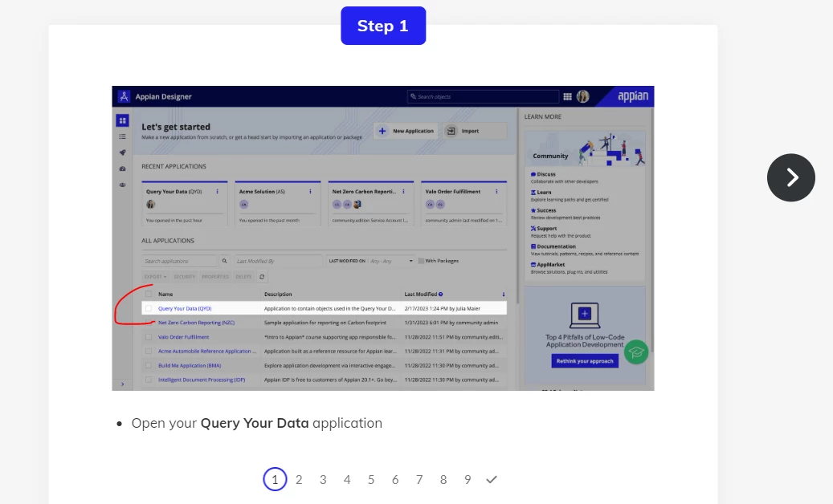833x504 pixels.
Task: Tick the checkbox for Acme Automobile Reference row
Action: pos(149,352)
